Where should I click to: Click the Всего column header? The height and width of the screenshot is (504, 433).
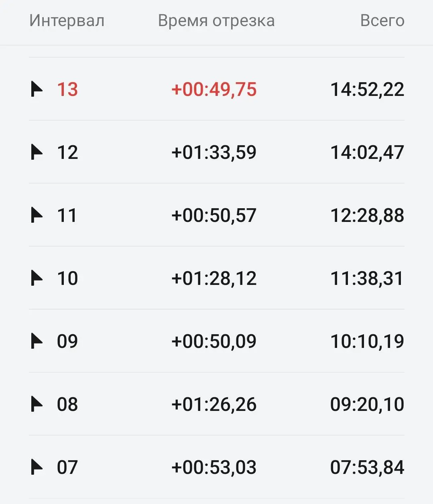pos(382,20)
